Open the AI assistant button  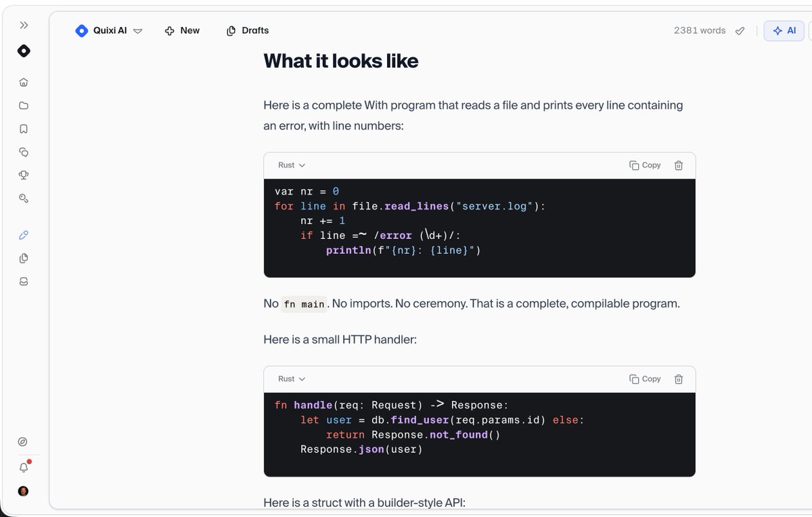click(784, 30)
